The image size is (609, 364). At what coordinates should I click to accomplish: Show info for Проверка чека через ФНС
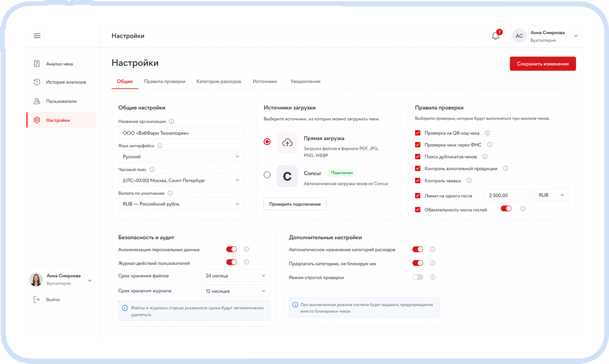tap(490, 144)
